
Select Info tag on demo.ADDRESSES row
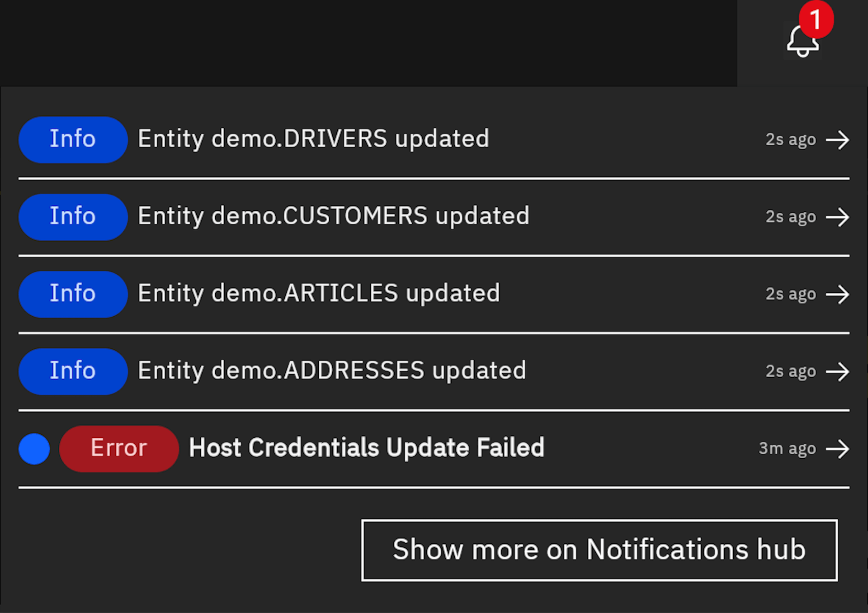[x=73, y=371]
